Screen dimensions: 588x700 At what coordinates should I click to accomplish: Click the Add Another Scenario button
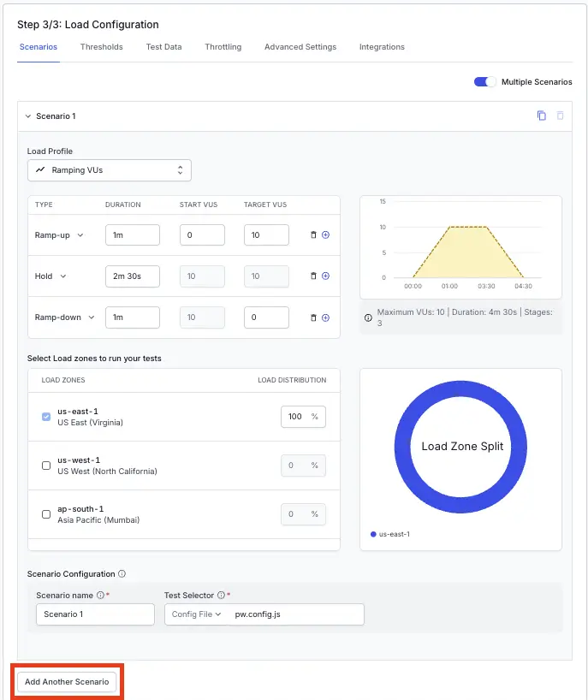[67, 682]
